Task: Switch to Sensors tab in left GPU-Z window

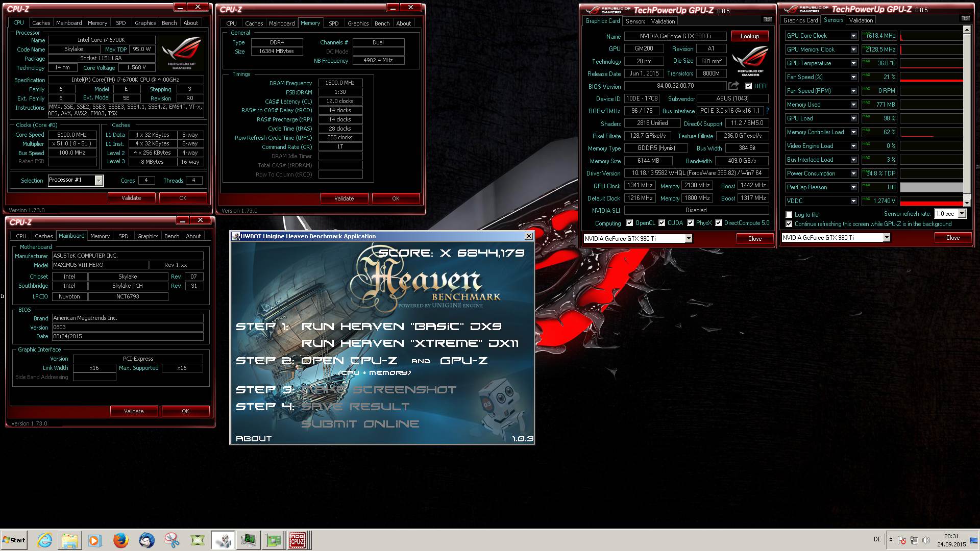Action: tap(635, 21)
